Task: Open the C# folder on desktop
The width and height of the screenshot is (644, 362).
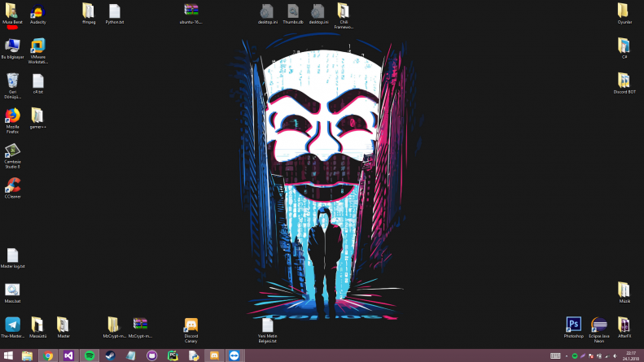Action: pyautogui.click(x=624, y=48)
